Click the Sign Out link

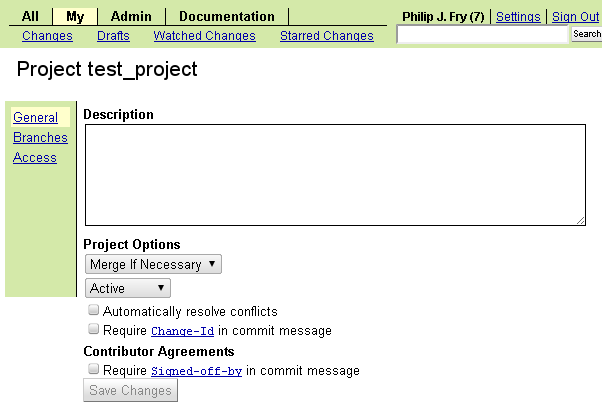point(575,17)
